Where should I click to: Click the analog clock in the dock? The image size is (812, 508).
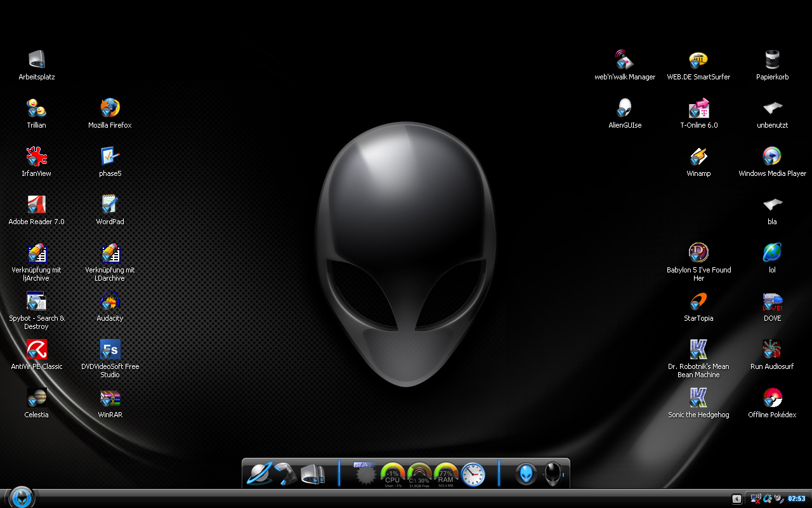coord(473,474)
